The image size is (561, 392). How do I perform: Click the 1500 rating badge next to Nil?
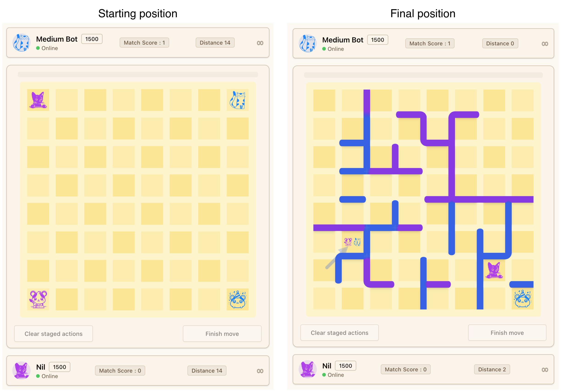coord(59,367)
